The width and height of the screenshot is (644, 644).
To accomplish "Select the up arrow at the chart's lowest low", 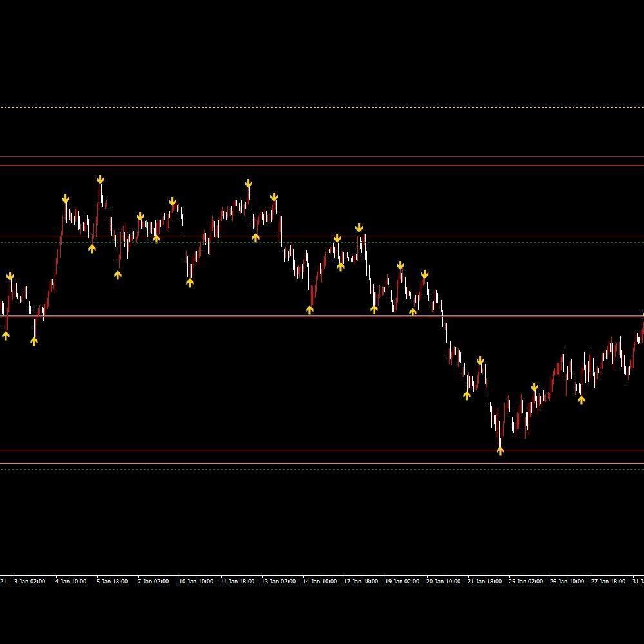I will pos(500,451).
